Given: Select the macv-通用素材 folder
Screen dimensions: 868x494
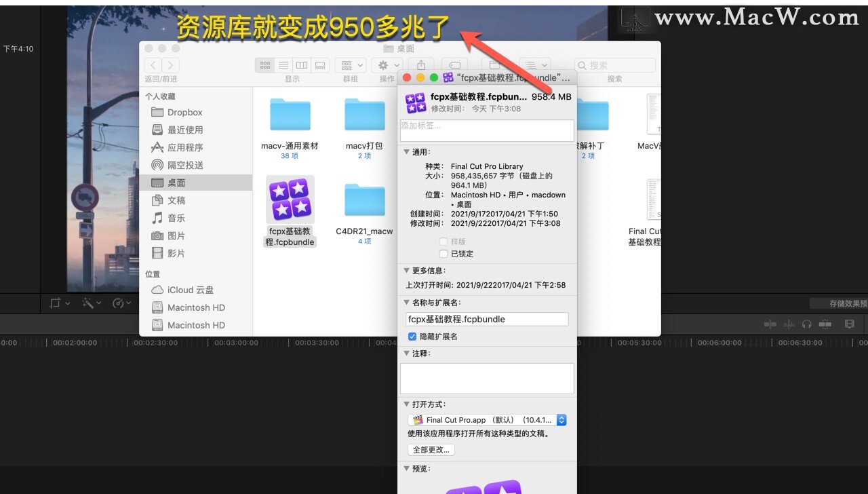Looking at the screenshot, I should coord(290,114).
